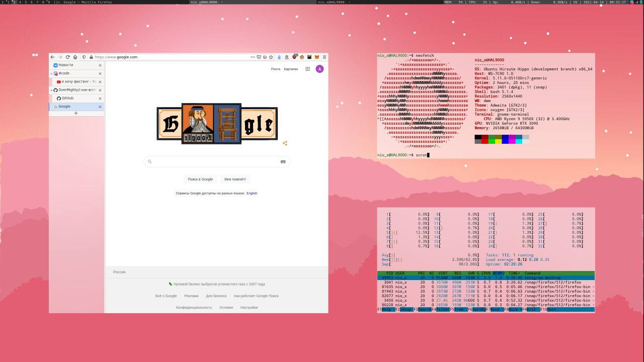Show tracking protection shield info
Viewport: 644px width, 362px height.
84,57
